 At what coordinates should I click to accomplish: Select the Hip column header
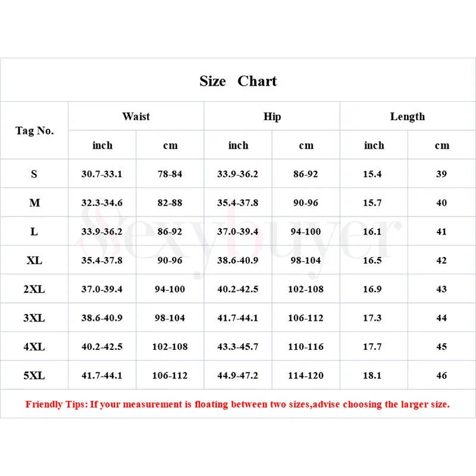click(x=272, y=117)
